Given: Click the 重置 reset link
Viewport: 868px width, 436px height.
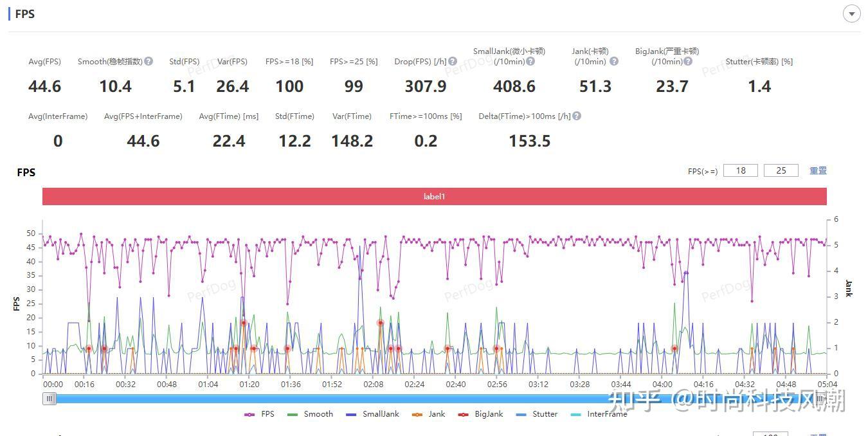Looking at the screenshot, I should pos(818,170).
